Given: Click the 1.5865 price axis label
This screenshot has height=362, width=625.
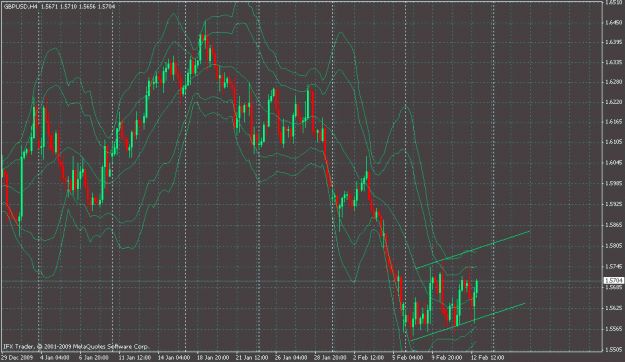Looking at the screenshot, I should tap(614, 225).
